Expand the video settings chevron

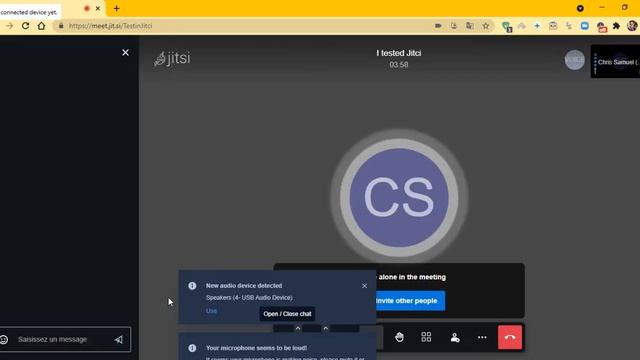pyautogui.click(x=326, y=328)
